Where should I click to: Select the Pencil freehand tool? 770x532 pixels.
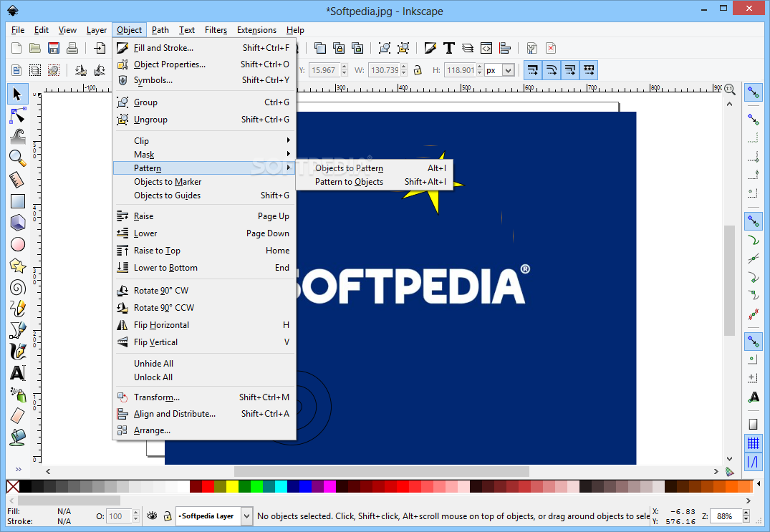coord(18,308)
